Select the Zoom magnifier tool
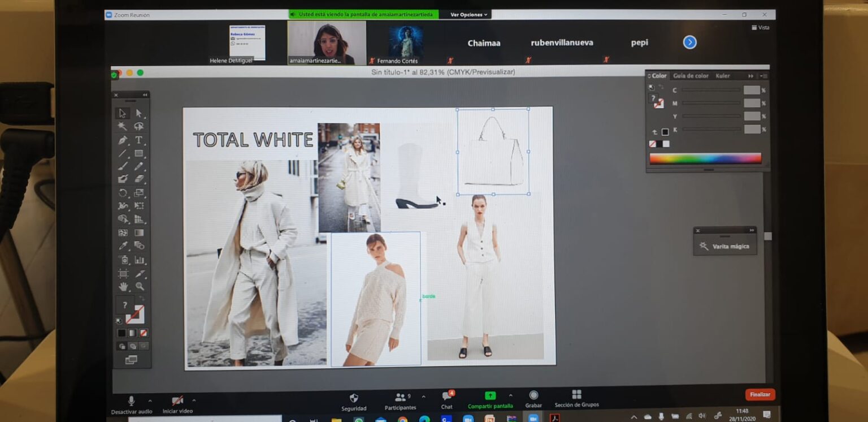 coord(139,287)
